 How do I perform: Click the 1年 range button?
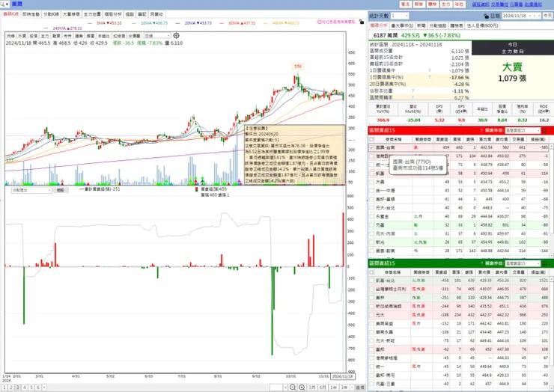point(334,388)
